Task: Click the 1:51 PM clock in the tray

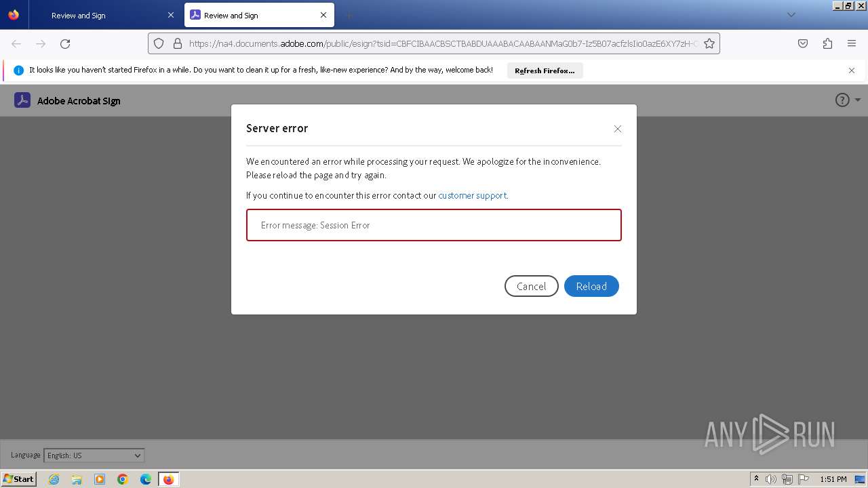Action: pyautogui.click(x=833, y=479)
